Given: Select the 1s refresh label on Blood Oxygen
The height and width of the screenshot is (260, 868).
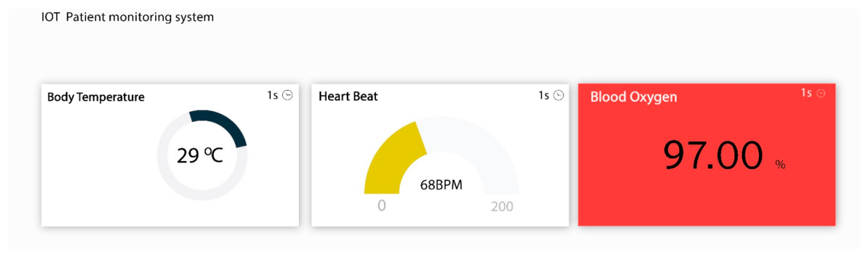Looking at the screenshot, I should pyautogui.click(x=806, y=93).
